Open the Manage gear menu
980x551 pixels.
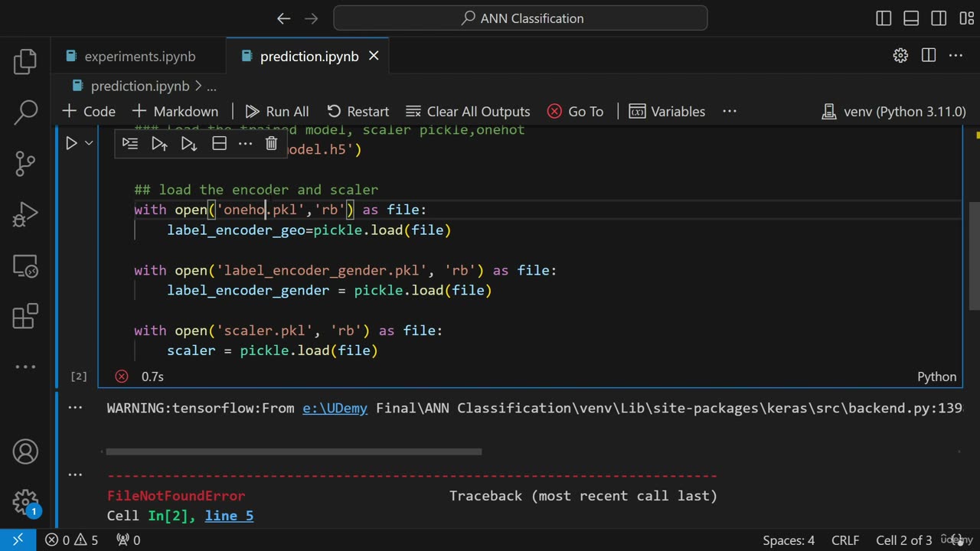click(x=25, y=503)
